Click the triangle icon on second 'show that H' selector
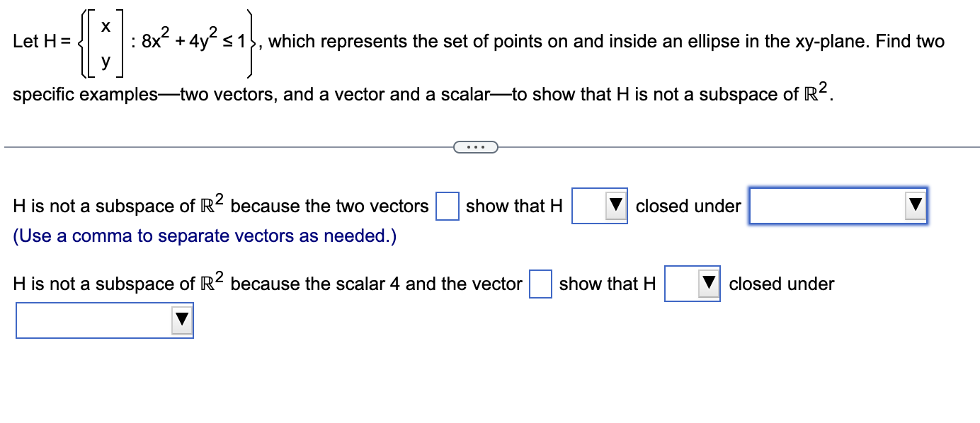980x423 pixels. tap(705, 284)
